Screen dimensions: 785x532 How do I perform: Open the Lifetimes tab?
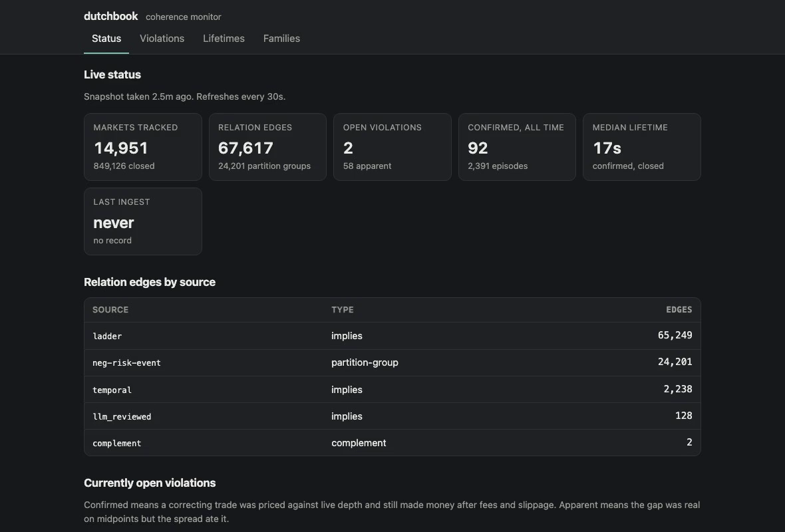point(224,39)
